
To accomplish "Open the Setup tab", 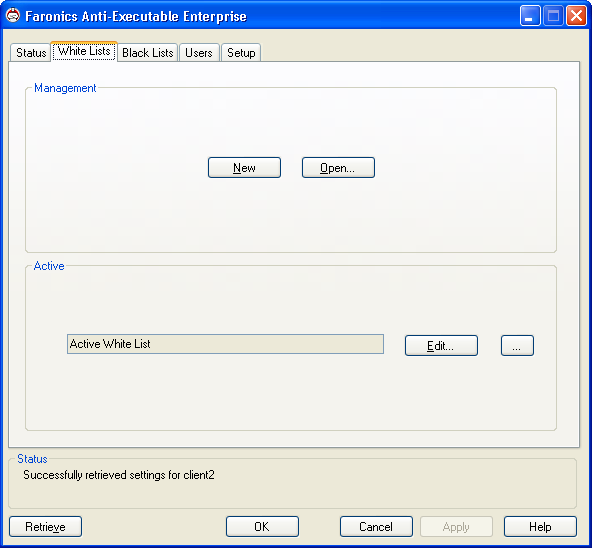I will pos(241,52).
